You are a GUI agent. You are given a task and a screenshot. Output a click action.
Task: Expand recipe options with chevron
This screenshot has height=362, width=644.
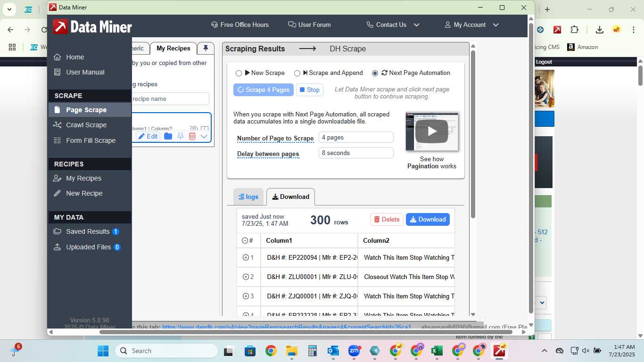coord(204,136)
